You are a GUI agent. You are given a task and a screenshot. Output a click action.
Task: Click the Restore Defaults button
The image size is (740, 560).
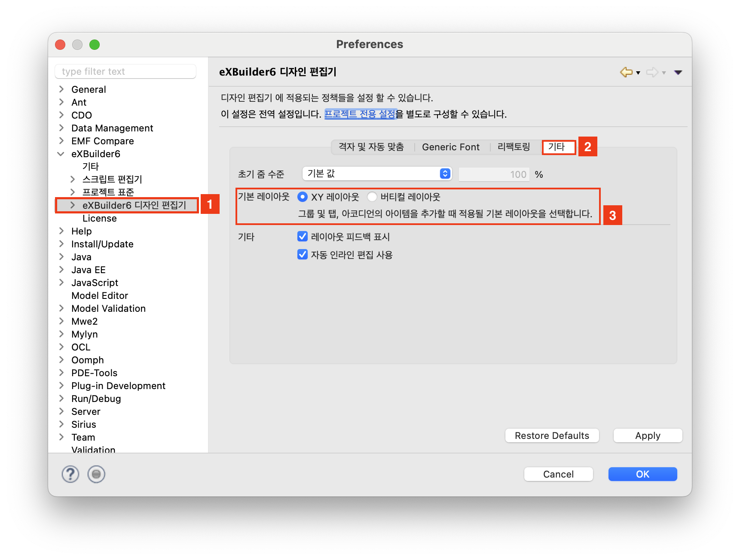(x=552, y=435)
